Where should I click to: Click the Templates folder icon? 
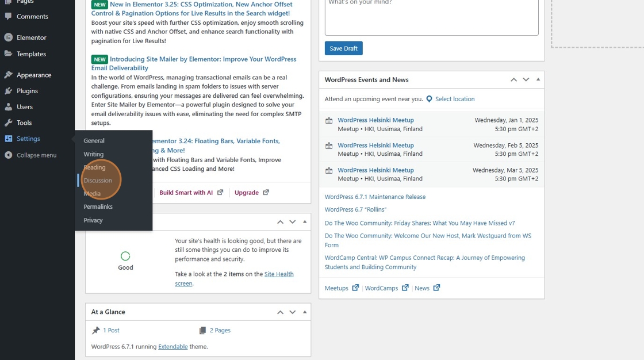[x=8, y=54]
